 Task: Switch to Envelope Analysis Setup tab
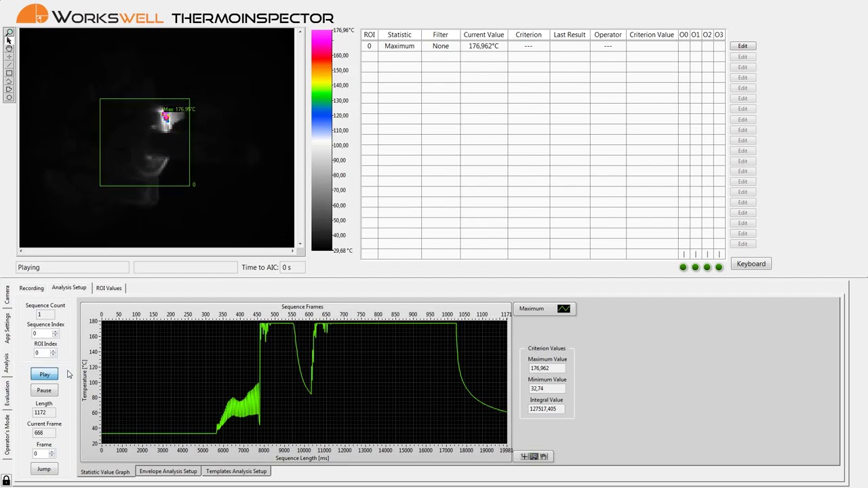168,471
